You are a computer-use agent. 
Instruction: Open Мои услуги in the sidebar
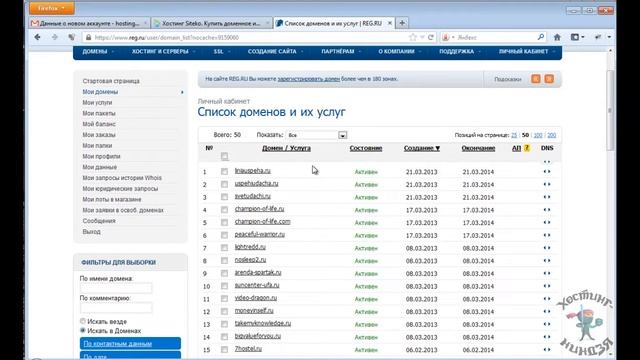(97, 102)
